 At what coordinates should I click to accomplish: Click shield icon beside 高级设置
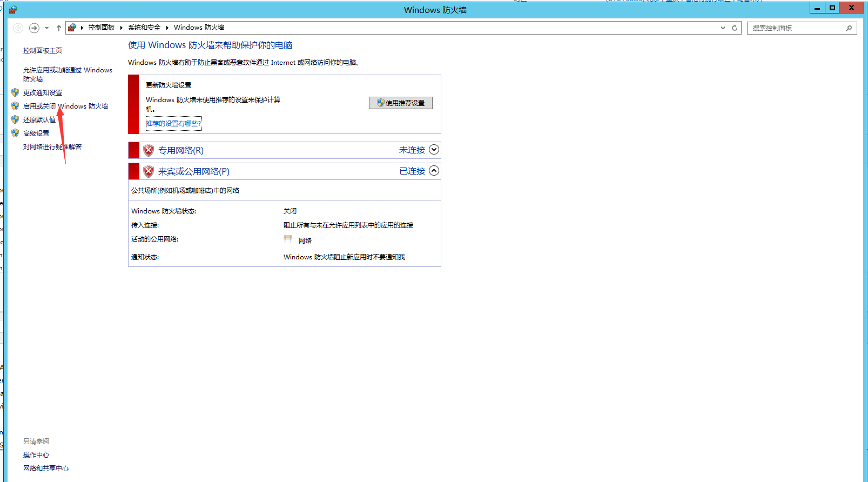click(x=15, y=133)
